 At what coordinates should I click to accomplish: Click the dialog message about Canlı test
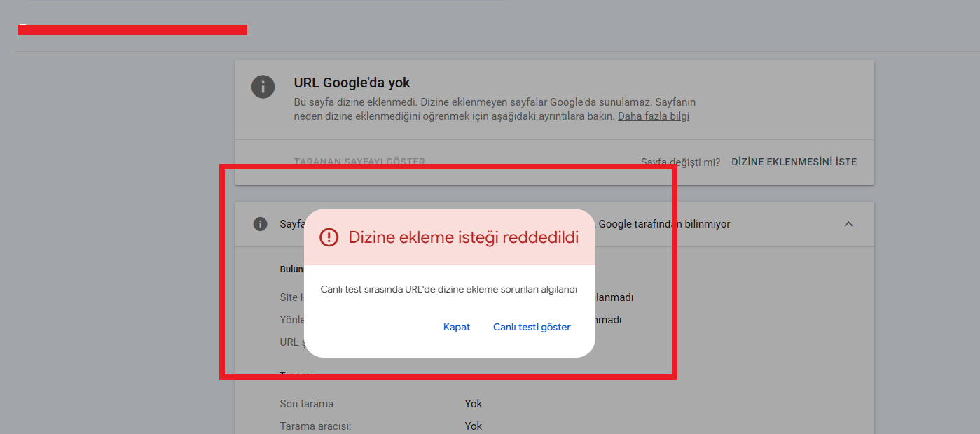(x=449, y=289)
